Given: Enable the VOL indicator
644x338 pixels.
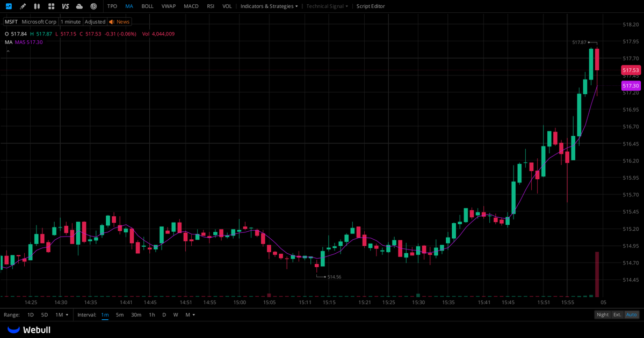Looking at the screenshot, I should (227, 6).
